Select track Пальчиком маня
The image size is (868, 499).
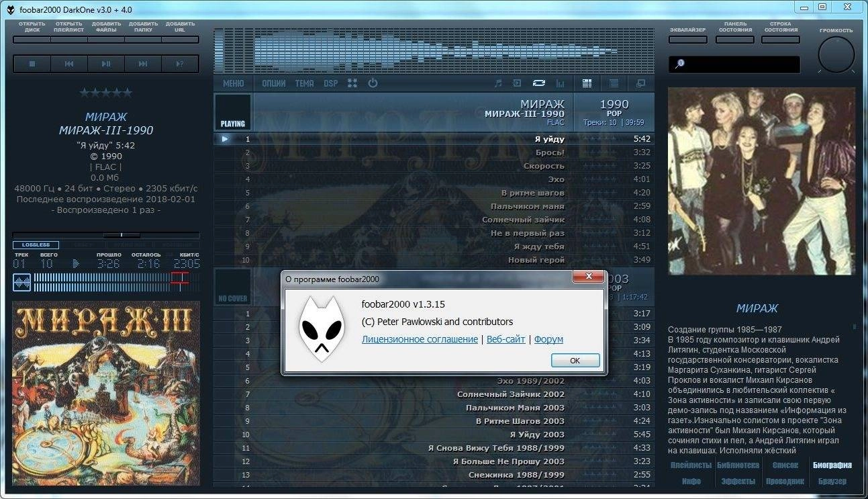coord(434,206)
